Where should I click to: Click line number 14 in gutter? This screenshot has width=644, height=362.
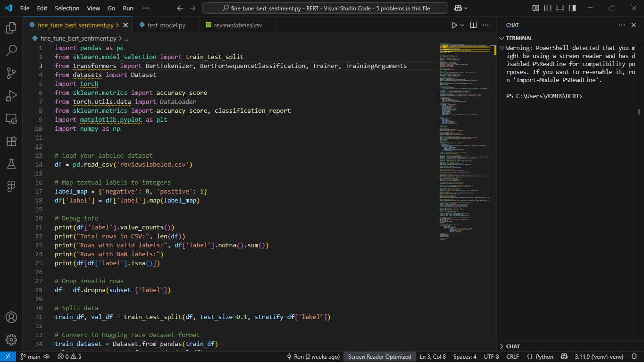click(x=38, y=165)
